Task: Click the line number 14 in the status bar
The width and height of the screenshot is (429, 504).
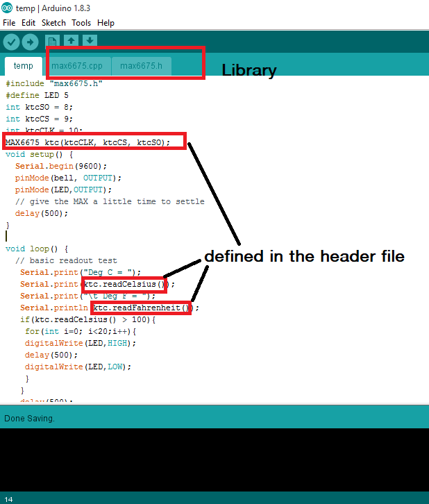Action: coord(8,499)
